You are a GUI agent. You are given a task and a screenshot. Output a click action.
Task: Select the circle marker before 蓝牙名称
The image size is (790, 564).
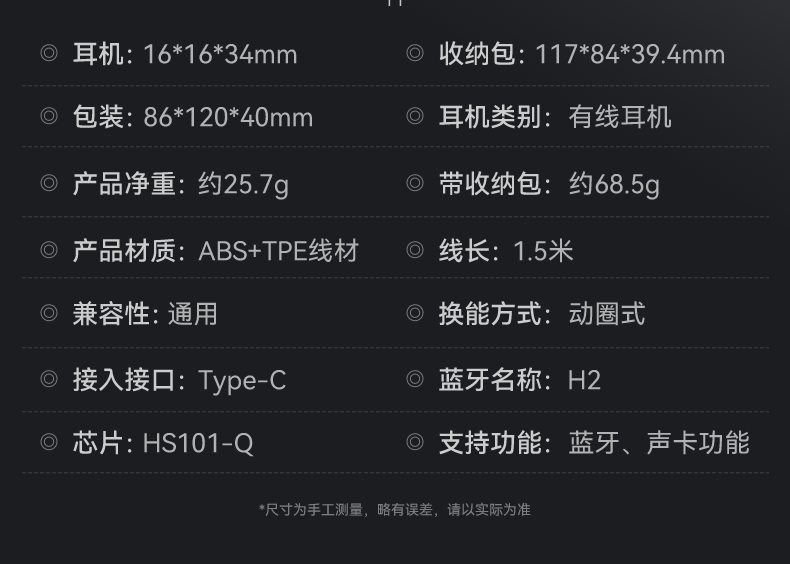(x=415, y=380)
